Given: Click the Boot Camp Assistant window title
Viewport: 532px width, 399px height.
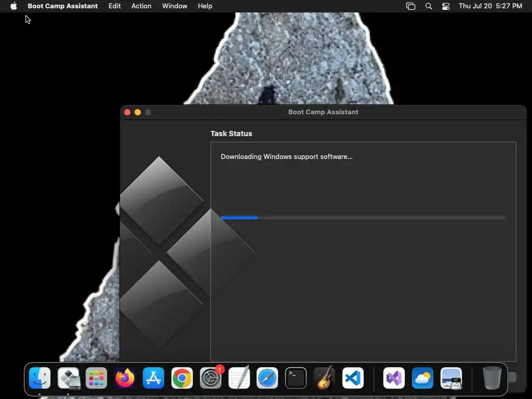Looking at the screenshot, I should pyautogui.click(x=323, y=112).
